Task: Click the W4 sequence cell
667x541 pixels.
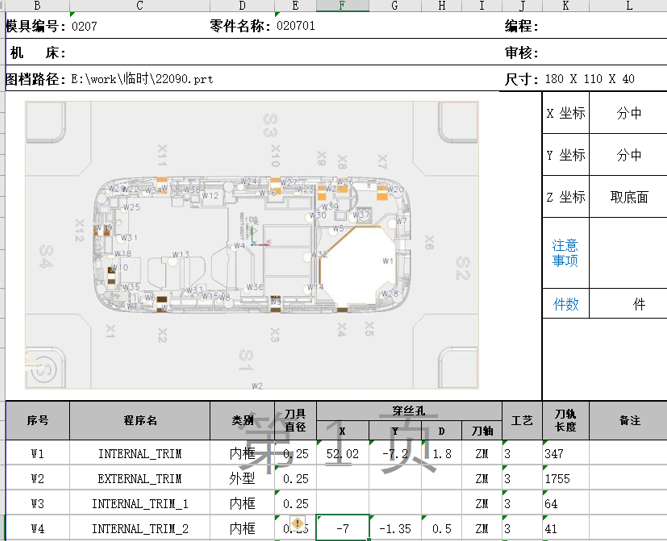Action: [x=37, y=529]
